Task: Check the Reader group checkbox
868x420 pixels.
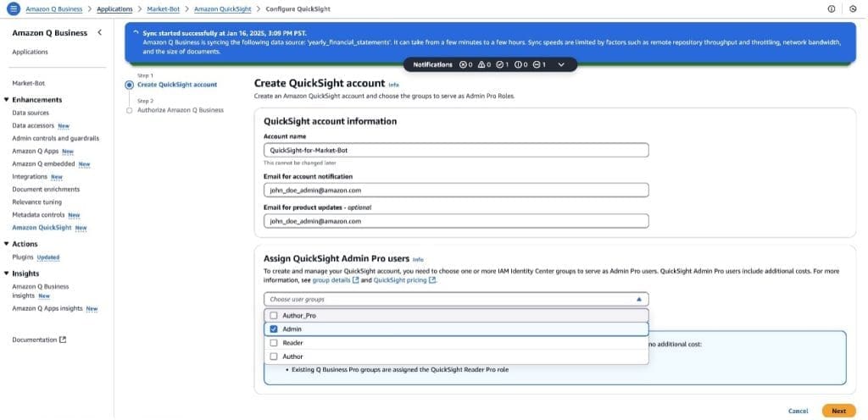Action: [273, 343]
